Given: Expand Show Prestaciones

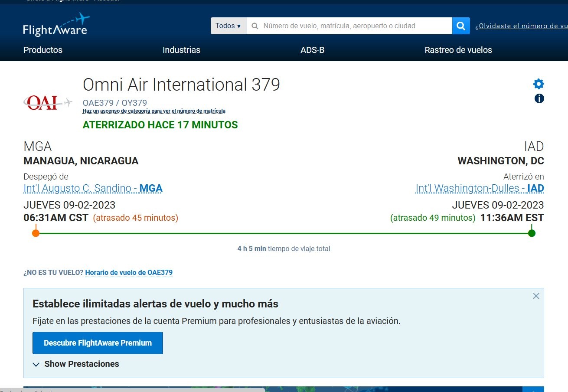Looking at the screenshot, I should point(76,364).
